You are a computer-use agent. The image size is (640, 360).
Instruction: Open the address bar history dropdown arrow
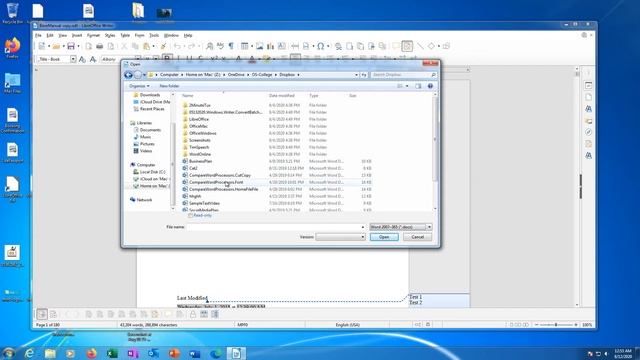[356, 75]
